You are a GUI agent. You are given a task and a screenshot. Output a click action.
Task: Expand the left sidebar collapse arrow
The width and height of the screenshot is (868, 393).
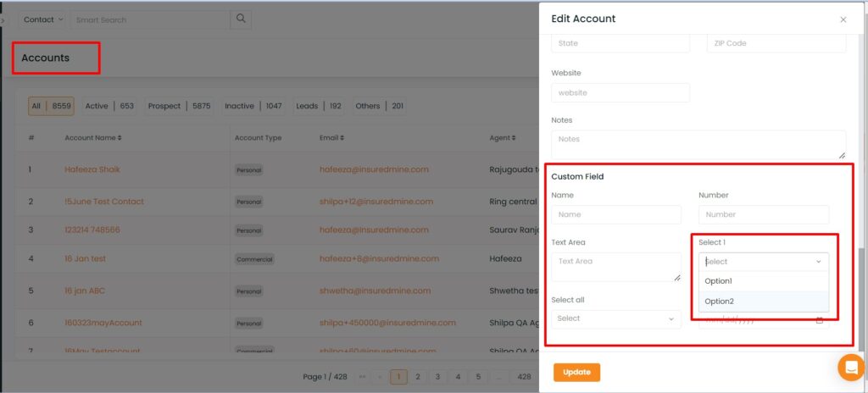coord(3,19)
